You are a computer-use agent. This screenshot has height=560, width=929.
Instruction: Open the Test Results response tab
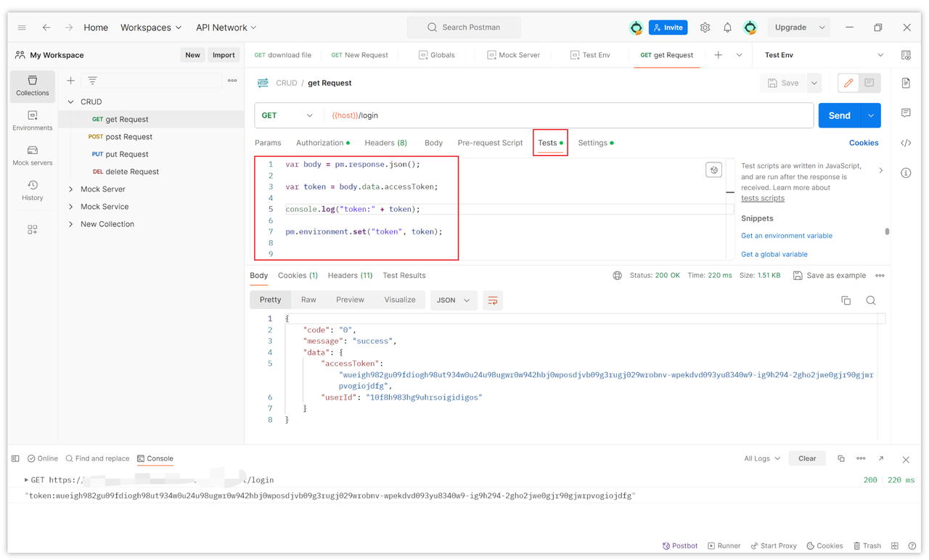click(404, 276)
